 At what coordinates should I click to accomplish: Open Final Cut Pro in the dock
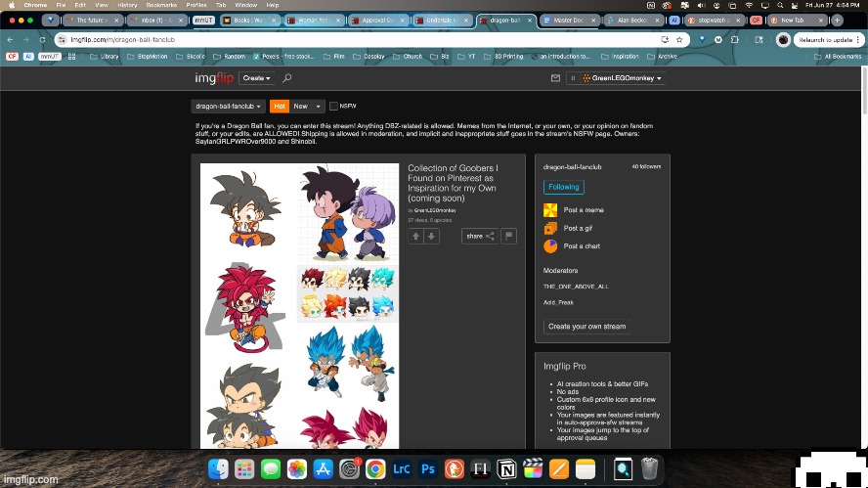[x=533, y=469]
